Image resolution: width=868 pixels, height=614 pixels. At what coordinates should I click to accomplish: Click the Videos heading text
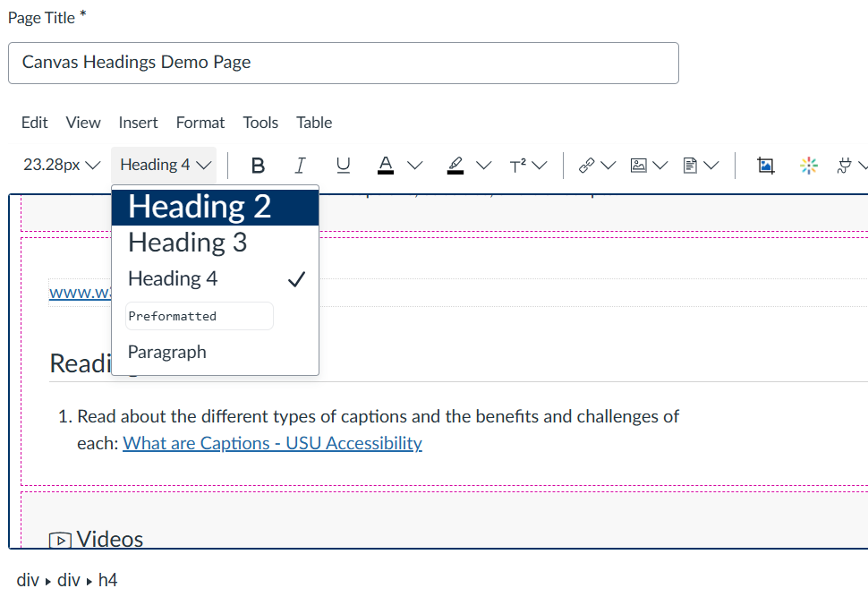click(109, 539)
